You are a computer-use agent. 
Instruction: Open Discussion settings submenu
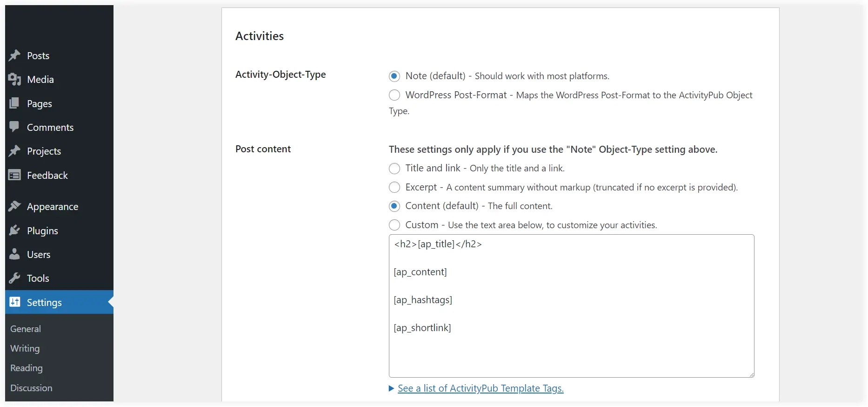pyautogui.click(x=31, y=388)
